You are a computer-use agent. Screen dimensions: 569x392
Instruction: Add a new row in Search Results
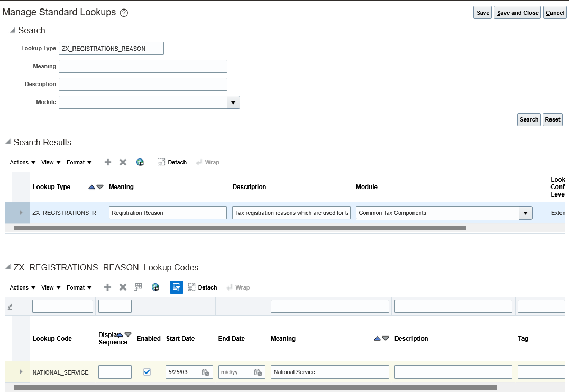(108, 162)
